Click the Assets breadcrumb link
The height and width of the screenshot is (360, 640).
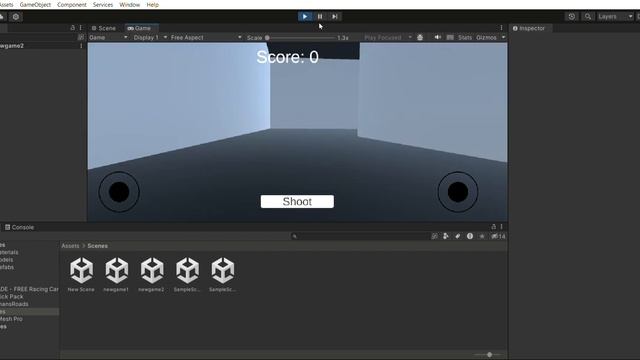click(70, 246)
